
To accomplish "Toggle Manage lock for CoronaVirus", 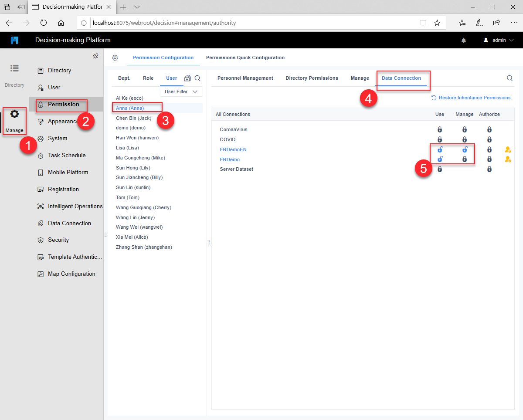I will click(x=465, y=129).
